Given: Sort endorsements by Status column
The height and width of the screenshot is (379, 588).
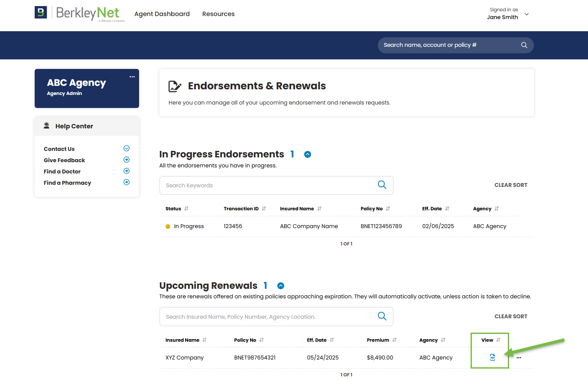Looking at the screenshot, I should [x=186, y=209].
